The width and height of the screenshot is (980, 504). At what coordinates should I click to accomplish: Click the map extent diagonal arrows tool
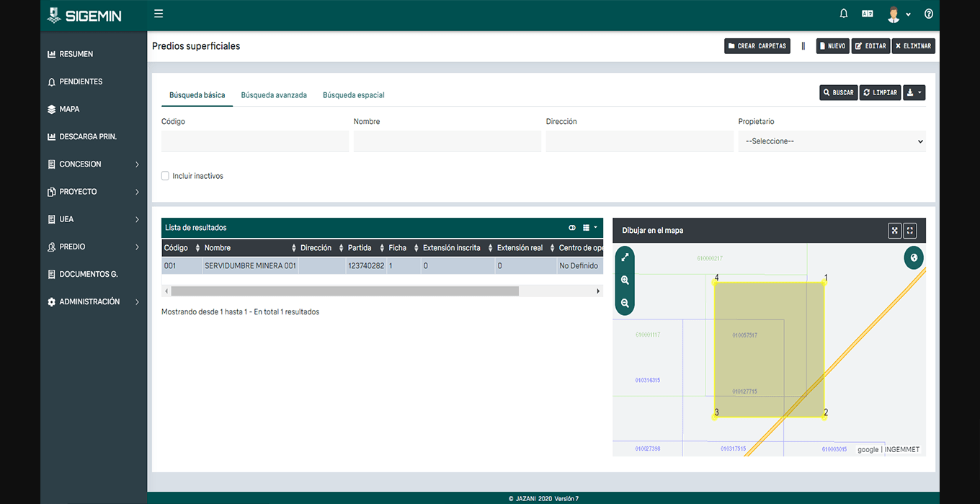[x=625, y=257]
